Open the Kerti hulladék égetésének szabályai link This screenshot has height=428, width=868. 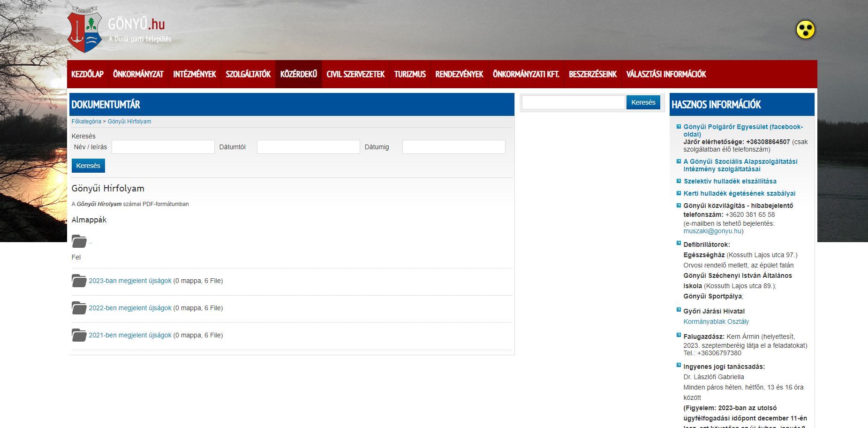click(x=740, y=193)
